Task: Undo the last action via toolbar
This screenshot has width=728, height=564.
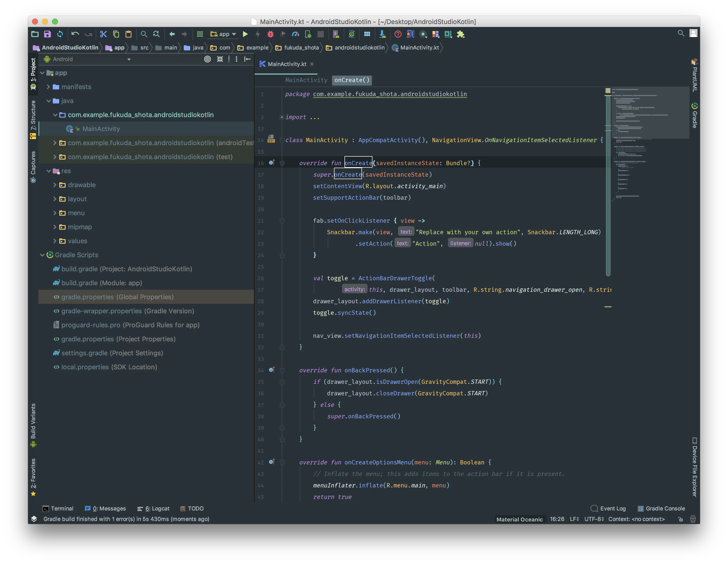Action: click(x=75, y=34)
